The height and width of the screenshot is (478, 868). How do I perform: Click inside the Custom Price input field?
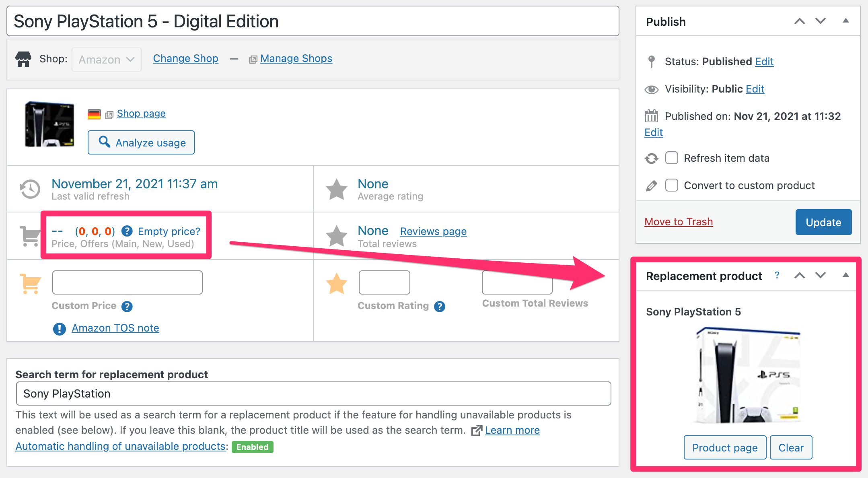click(127, 282)
